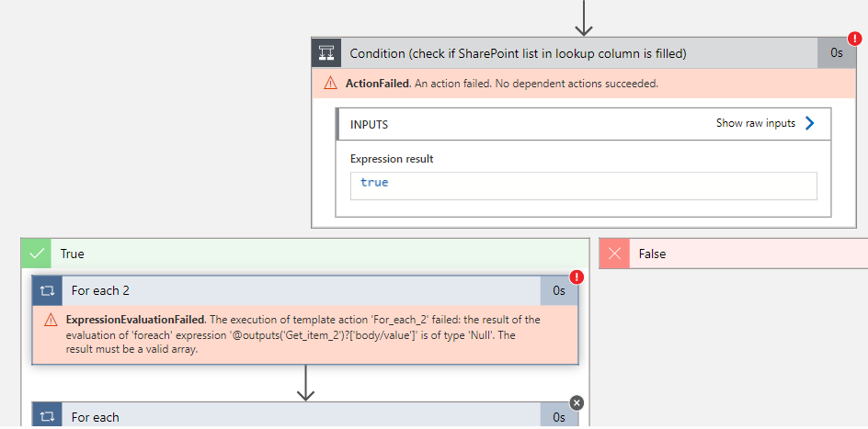Screen dimensions: 868x429
Task: Select the Expression result label
Action: pyautogui.click(x=392, y=159)
